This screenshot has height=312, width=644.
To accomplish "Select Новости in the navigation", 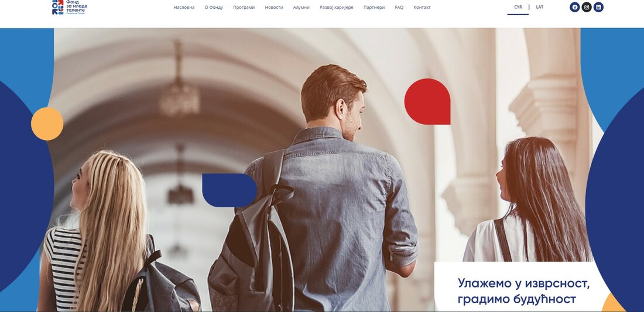I will pyautogui.click(x=274, y=8).
